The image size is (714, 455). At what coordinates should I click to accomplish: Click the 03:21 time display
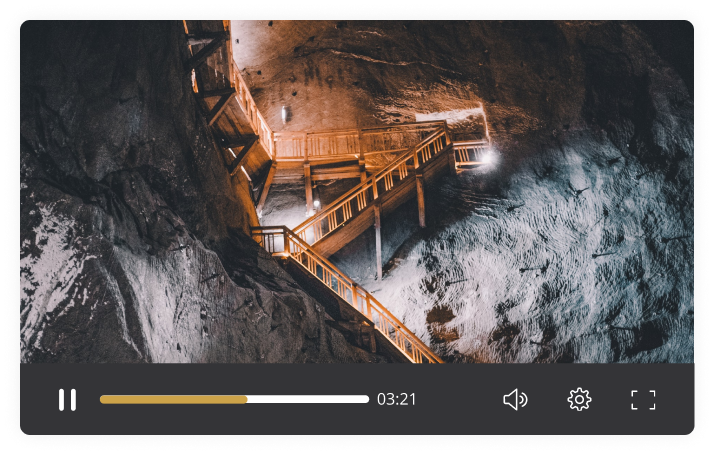click(396, 400)
